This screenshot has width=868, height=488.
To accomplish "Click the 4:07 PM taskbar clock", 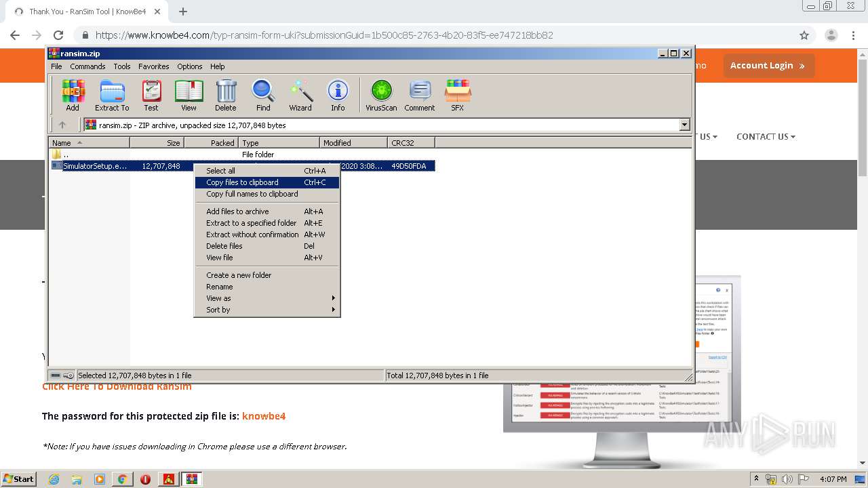I will [833, 479].
